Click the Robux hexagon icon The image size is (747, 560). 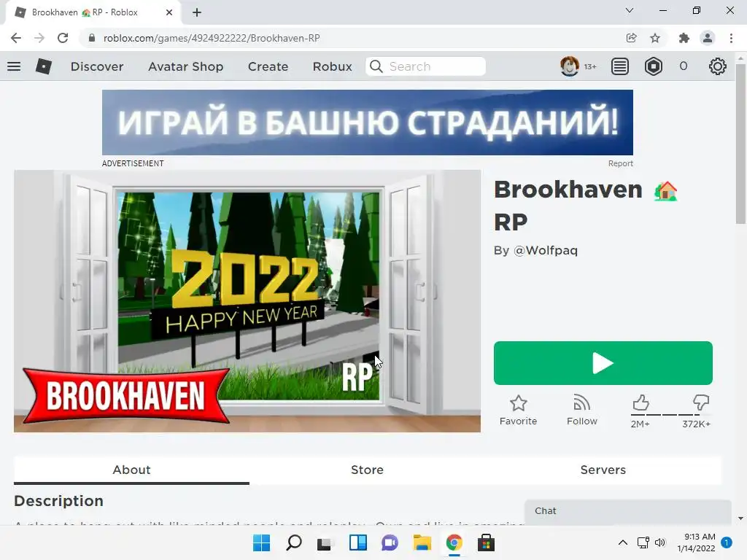pyautogui.click(x=653, y=66)
